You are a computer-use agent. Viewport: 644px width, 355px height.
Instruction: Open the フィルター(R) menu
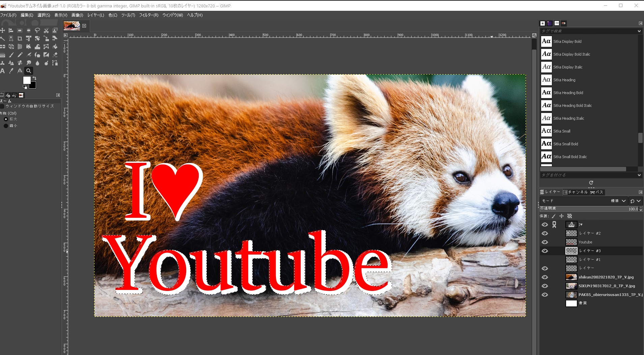pos(148,15)
